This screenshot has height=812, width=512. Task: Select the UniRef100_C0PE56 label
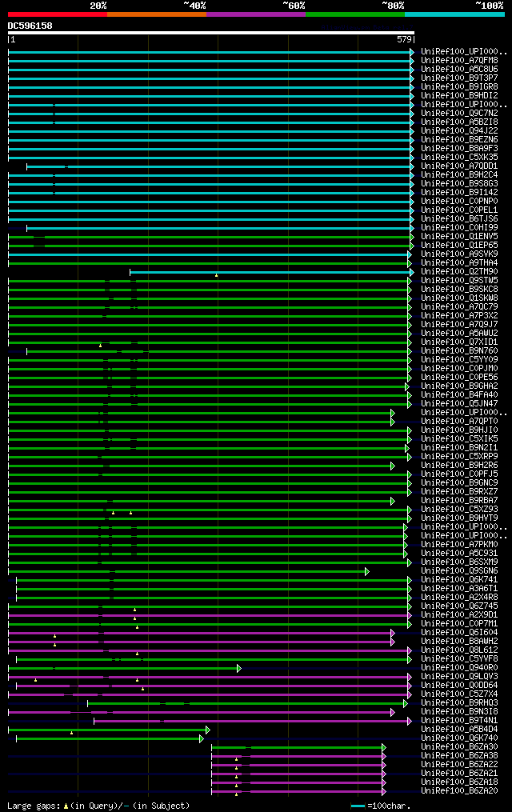[459, 377]
